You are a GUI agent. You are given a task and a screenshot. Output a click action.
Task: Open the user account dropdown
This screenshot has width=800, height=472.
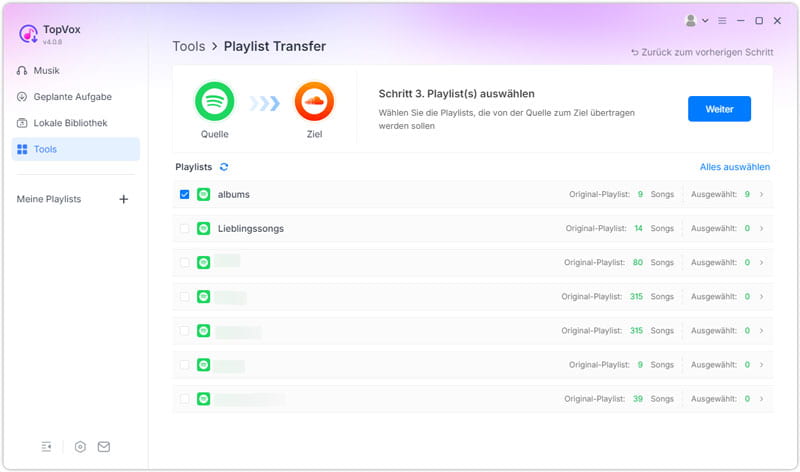tap(696, 20)
